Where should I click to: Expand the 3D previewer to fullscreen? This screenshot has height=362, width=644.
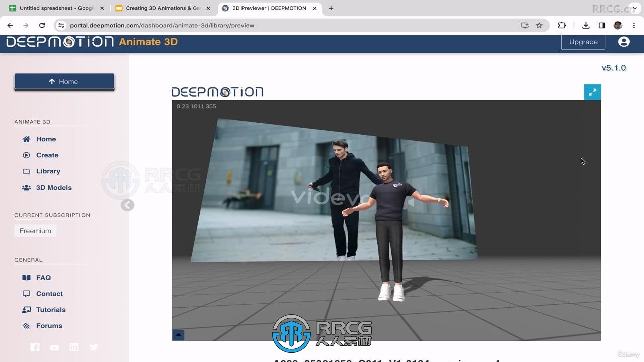point(592,92)
